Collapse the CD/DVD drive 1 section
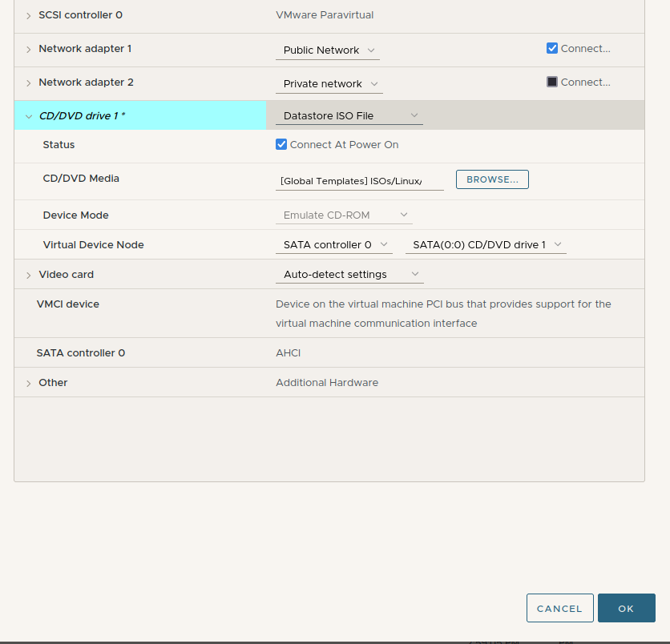This screenshot has height=644, width=670. 29,116
